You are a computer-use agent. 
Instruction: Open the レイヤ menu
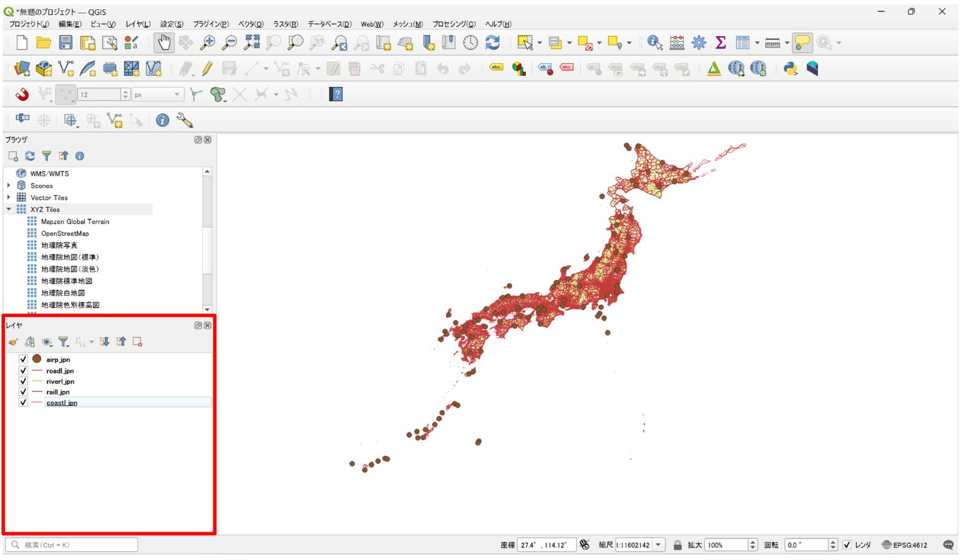pos(138,24)
